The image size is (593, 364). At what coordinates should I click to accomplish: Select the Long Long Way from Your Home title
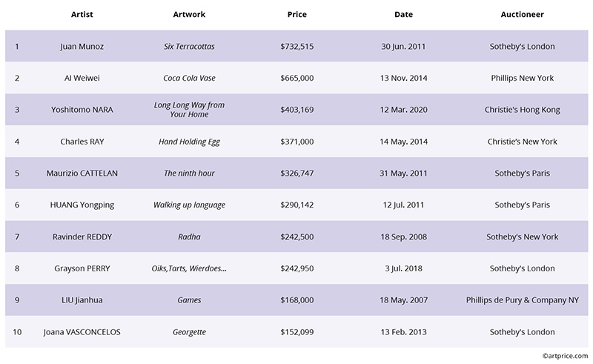tap(189, 110)
